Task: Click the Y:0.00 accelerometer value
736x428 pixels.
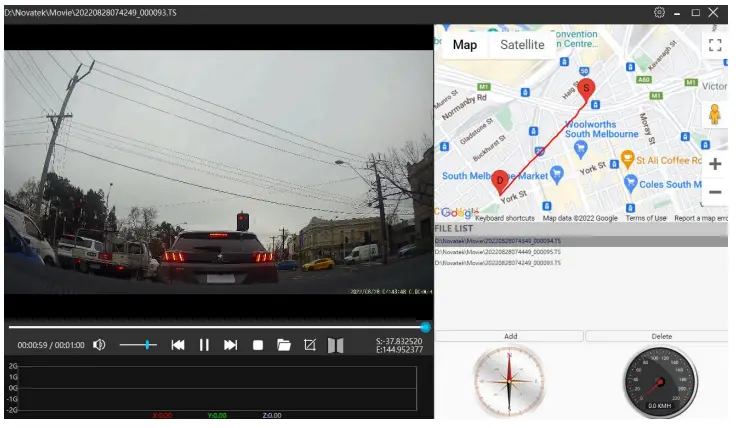Action: (216, 415)
